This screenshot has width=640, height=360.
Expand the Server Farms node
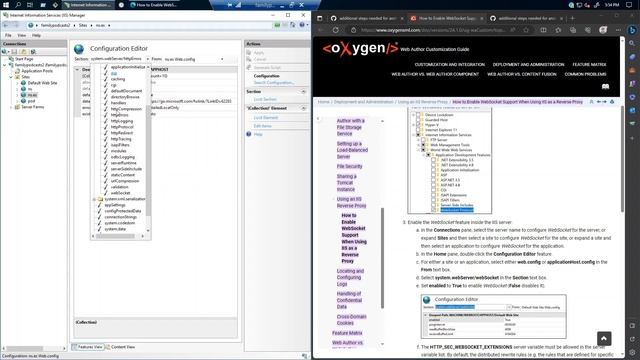pyautogui.click(x=11, y=107)
